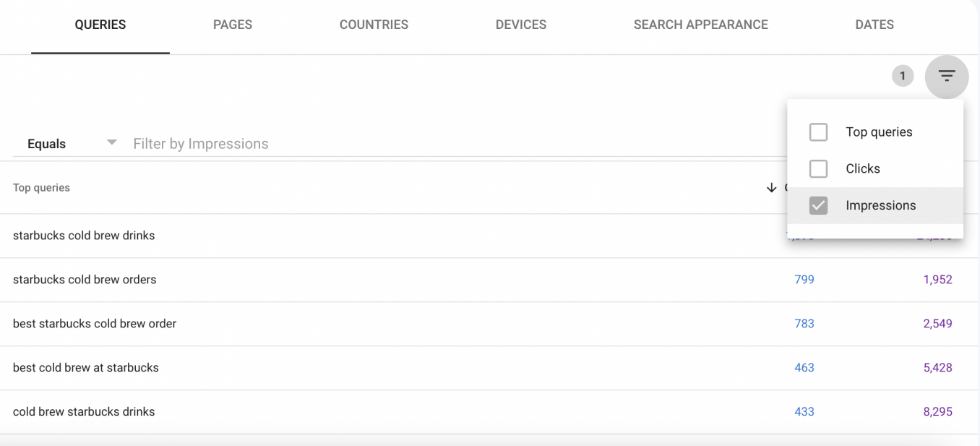Check the Clicks filter checkbox
Viewport: 980px width, 446px height.
tap(818, 168)
